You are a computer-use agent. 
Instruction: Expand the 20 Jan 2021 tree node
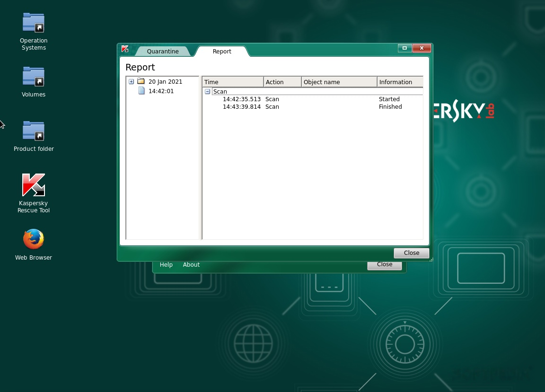tap(132, 82)
